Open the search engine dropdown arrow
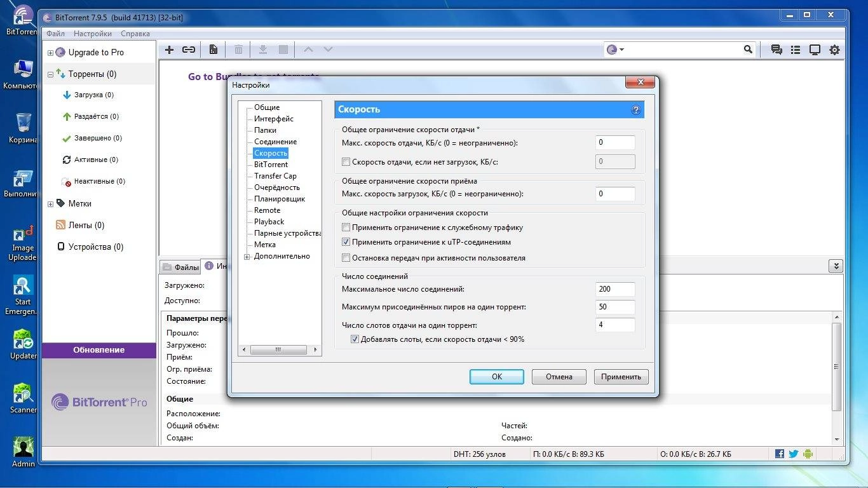 click(621, 50)
